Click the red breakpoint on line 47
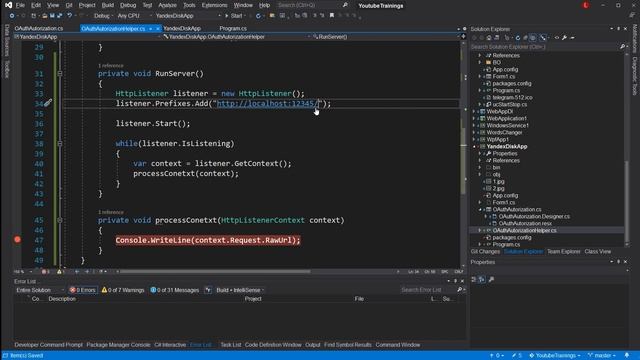The image size is (640, 360). pyautogui.click(x=18, y=240)
